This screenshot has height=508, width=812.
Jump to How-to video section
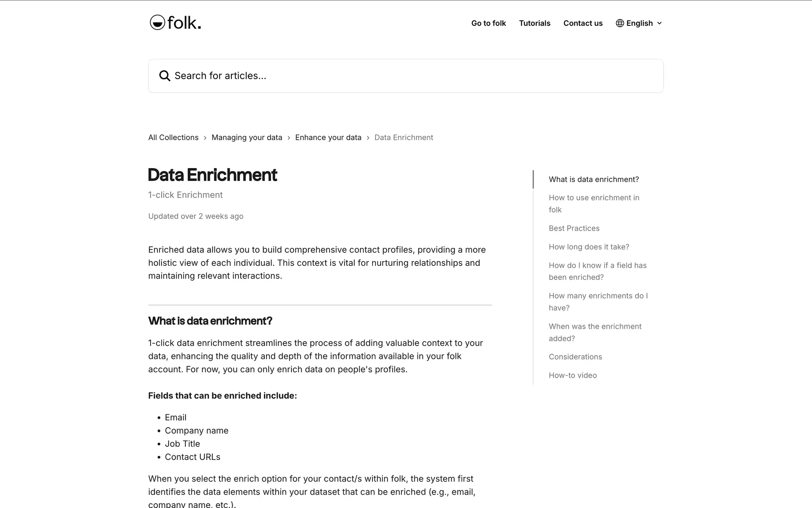pos(573,375)
